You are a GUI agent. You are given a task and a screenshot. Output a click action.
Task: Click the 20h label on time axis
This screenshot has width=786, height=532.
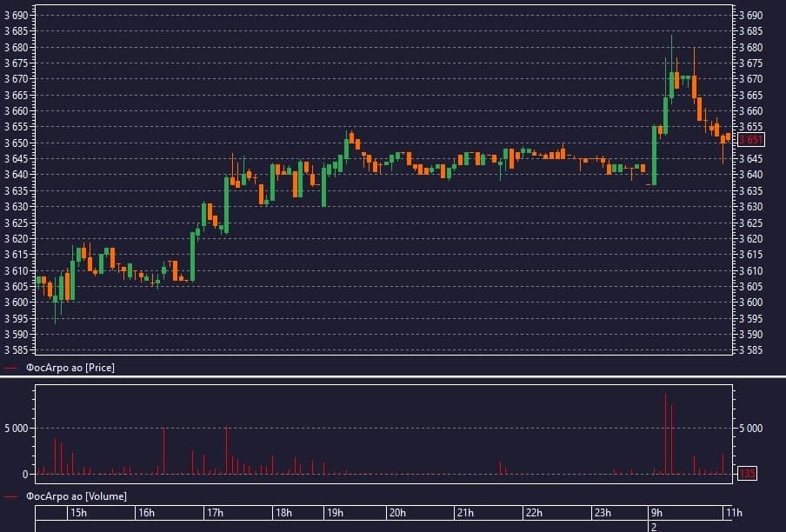(x=397, y=513)
